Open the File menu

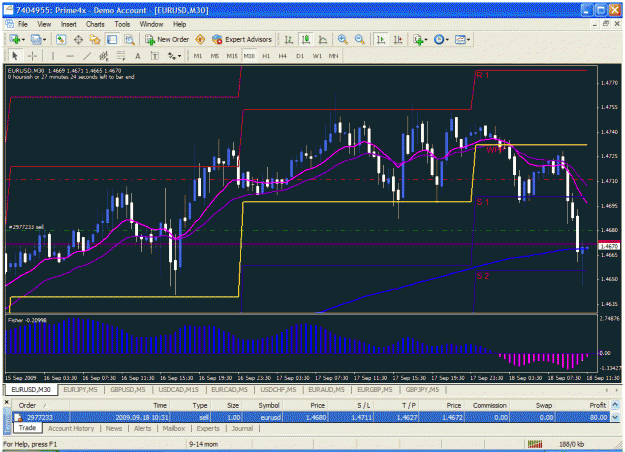[x=23, y=24]
